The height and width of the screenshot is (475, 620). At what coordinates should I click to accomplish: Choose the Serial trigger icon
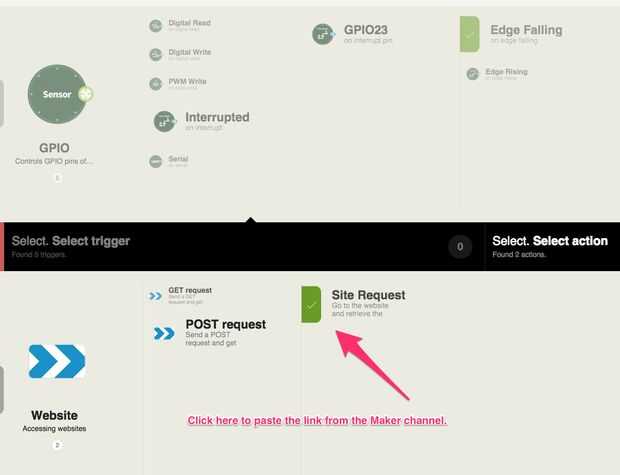(155, 161)
